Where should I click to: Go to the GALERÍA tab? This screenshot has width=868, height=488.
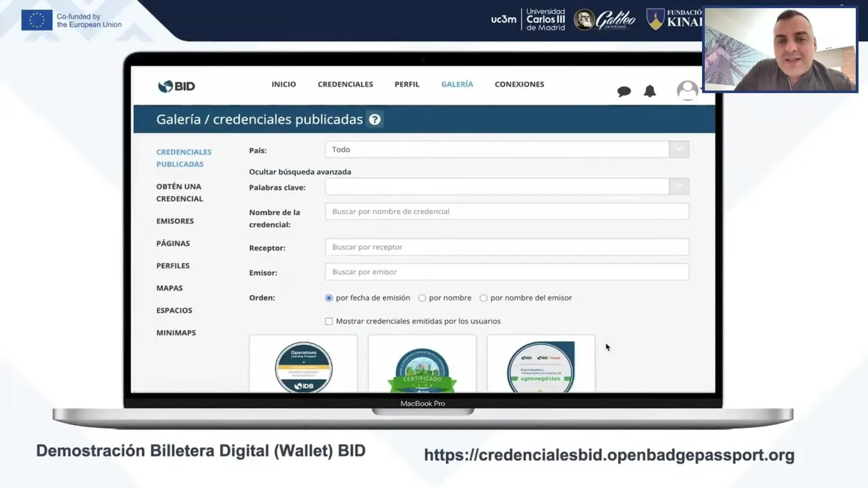pos(457,84)
